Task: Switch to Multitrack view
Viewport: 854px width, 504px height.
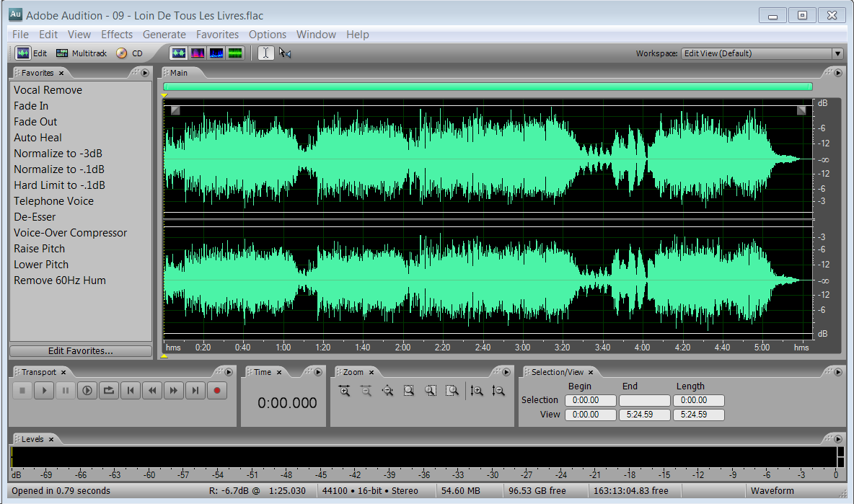Action: click(82, 53)
